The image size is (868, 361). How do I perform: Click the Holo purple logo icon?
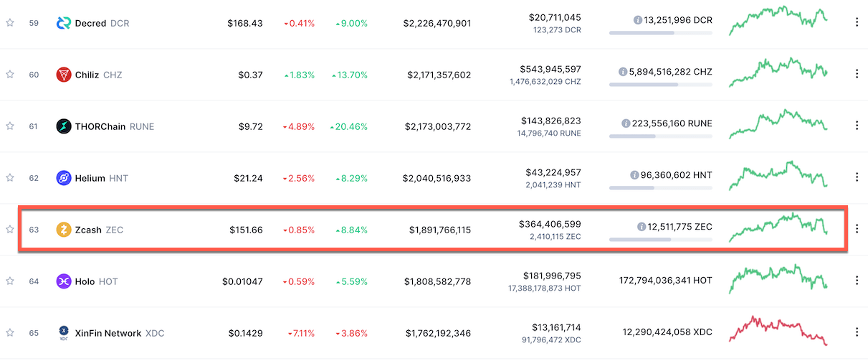pyautogui.click(x=63, y=281)
